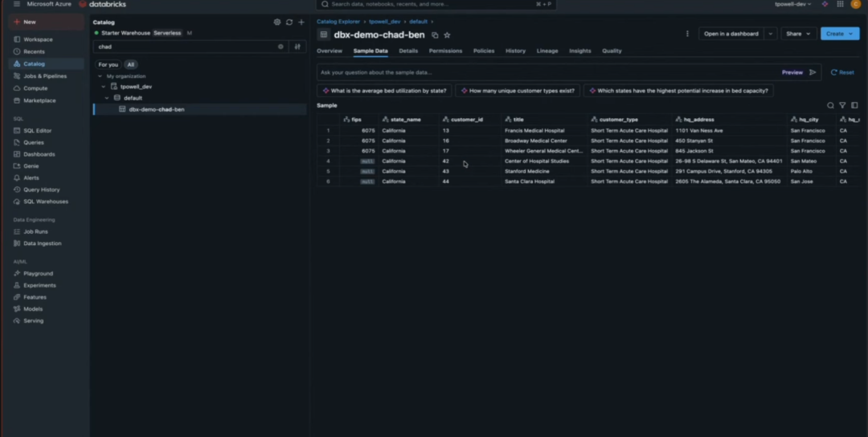This screenshot has height=437, width=868.
Task: Collapse the tpowell_dev catalog node
Action: click(x=104, y=87)
